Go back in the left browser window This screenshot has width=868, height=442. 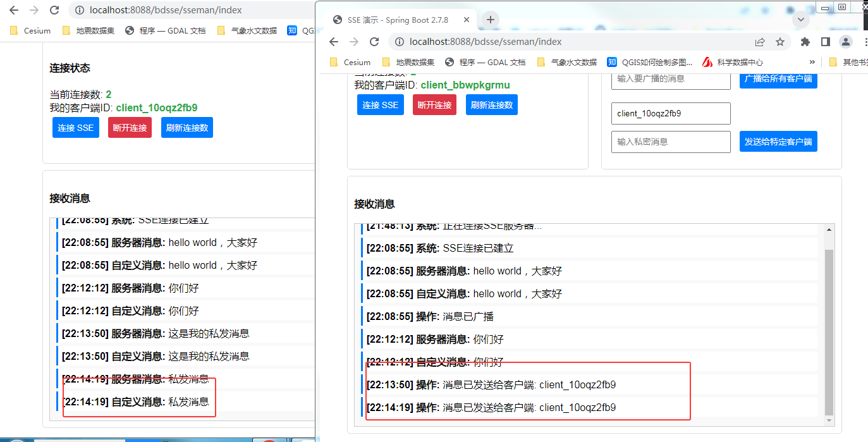pos(14,10)
